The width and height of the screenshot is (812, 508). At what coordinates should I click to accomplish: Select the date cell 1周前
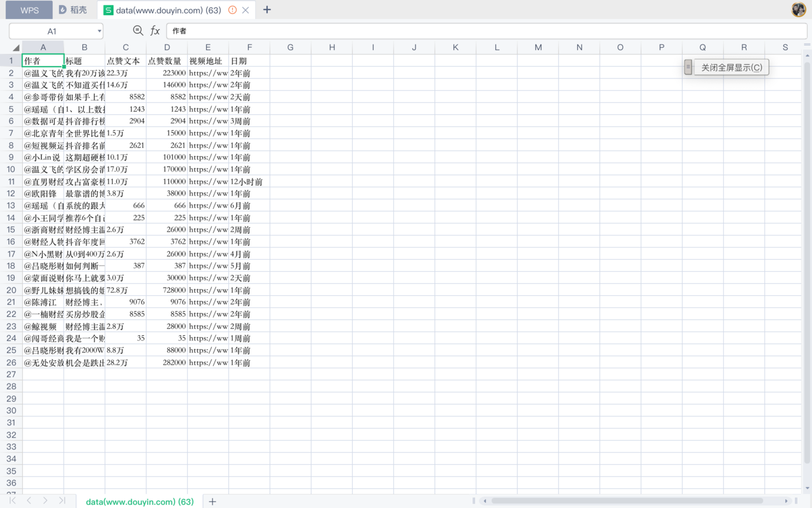pyautogui.click(x=249, y=338)
